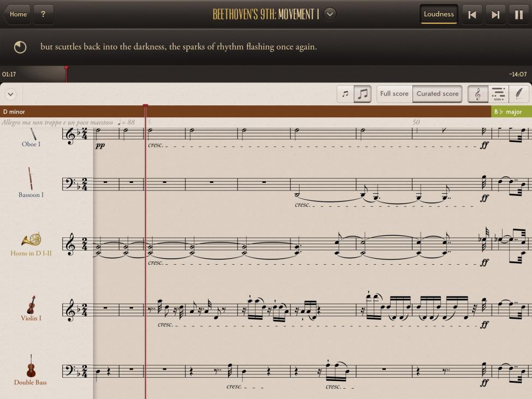This screenshot has height=399, width=532.
Task: Click the score playhead handle
Action: pos(146,106)
